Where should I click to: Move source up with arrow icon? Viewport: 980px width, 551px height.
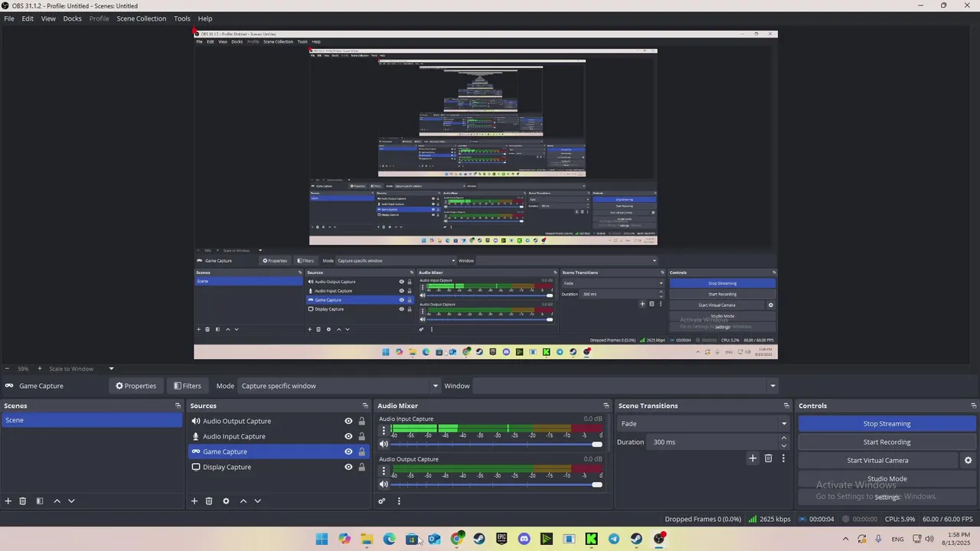pyautogui.click(x=243, y=501)
